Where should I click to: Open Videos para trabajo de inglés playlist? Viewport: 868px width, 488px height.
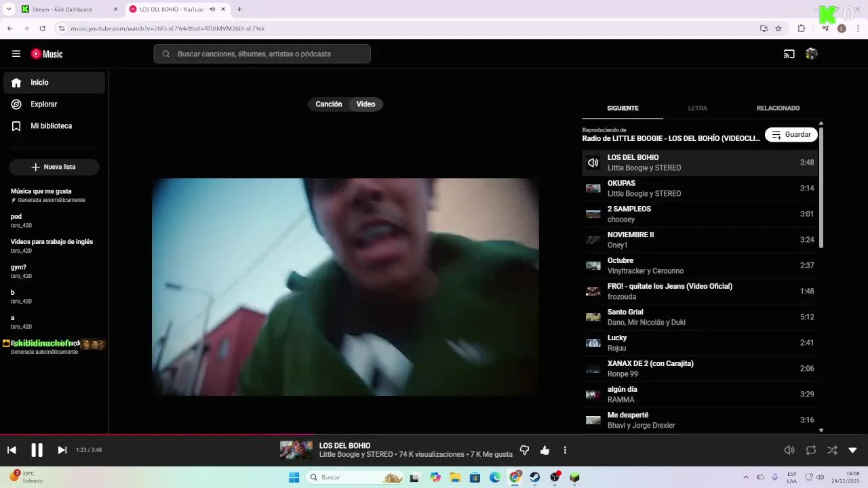click(54, 246)
